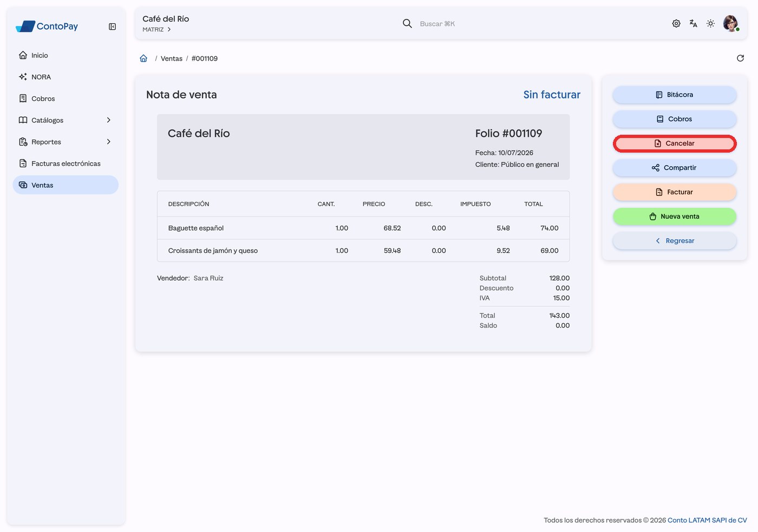The width and height of the screenshot is (758, 532).
Task: Toggle light/dark theme sun icon
Action: pos(711,23)
